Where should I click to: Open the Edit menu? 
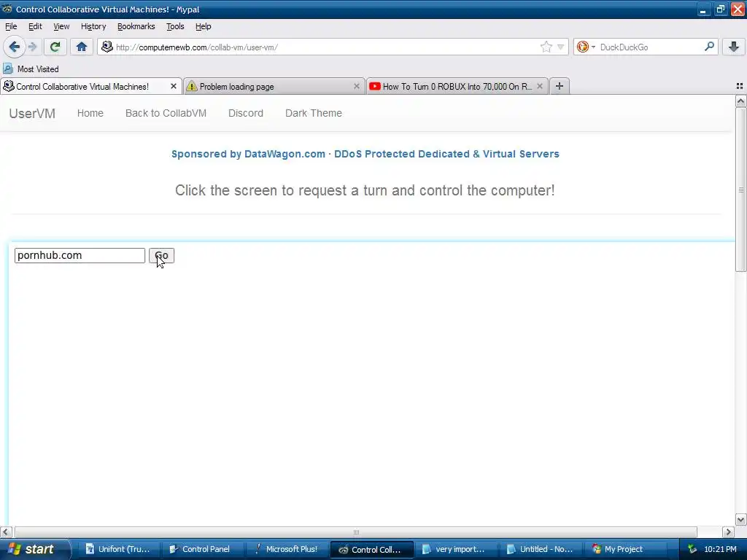[35, 26]
